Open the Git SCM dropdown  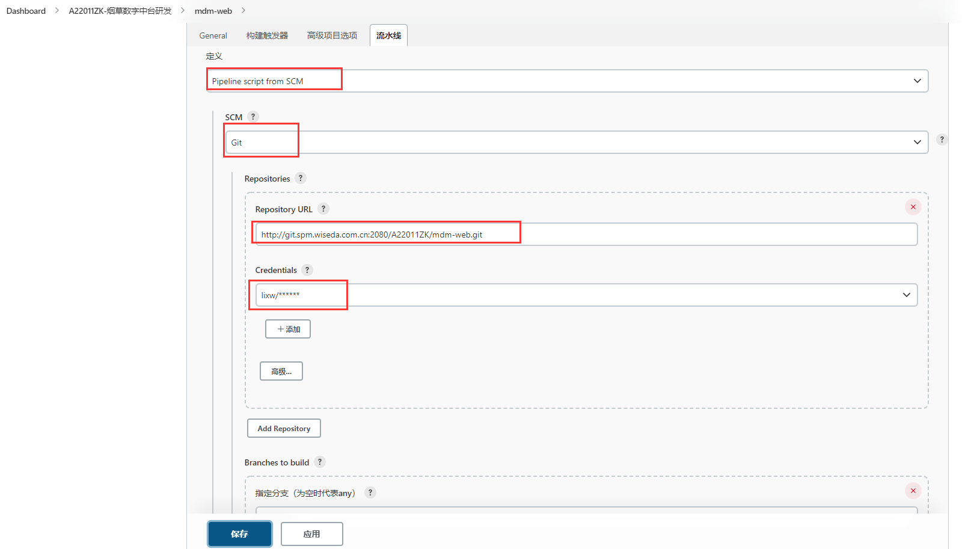point(577,143)
